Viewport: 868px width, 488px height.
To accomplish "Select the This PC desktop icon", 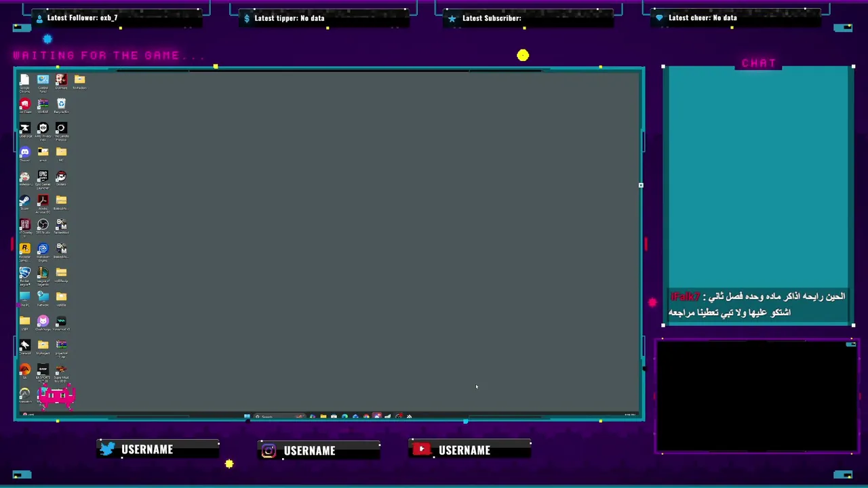I will (x=24, y=299).
